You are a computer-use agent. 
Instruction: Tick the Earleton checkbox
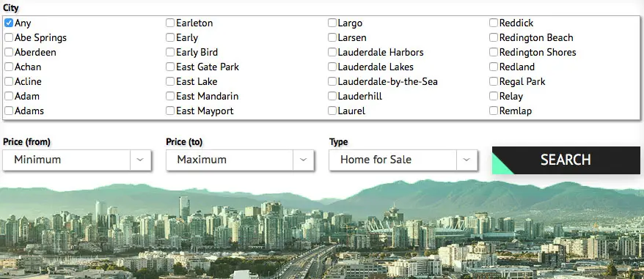point(170,23)
